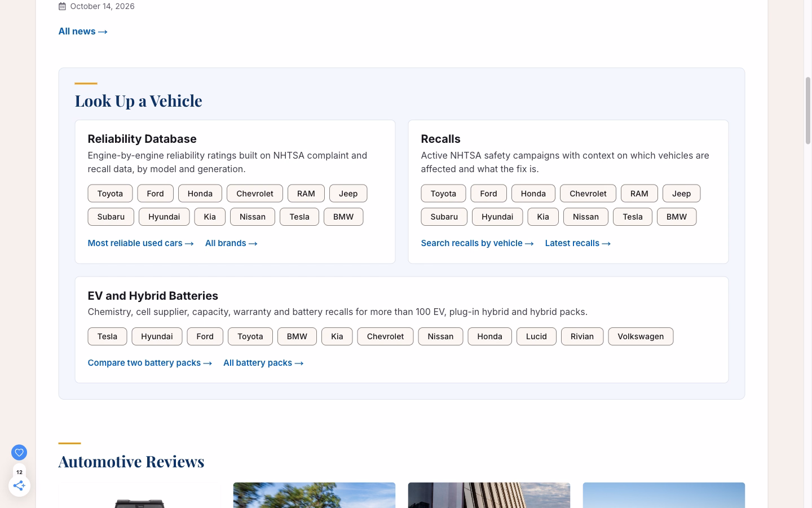Pick Hyundai in the Recalls card
Viewport: 812px width, 508px height.
497,217
